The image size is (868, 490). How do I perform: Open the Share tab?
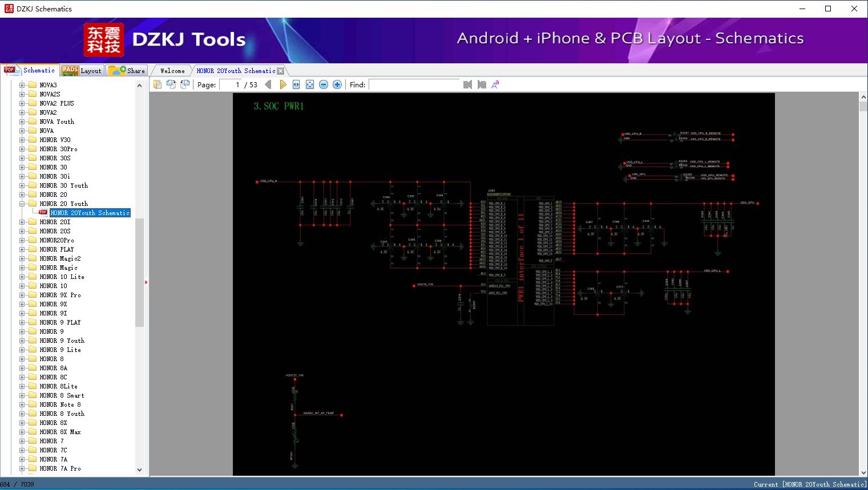[127, 71]
